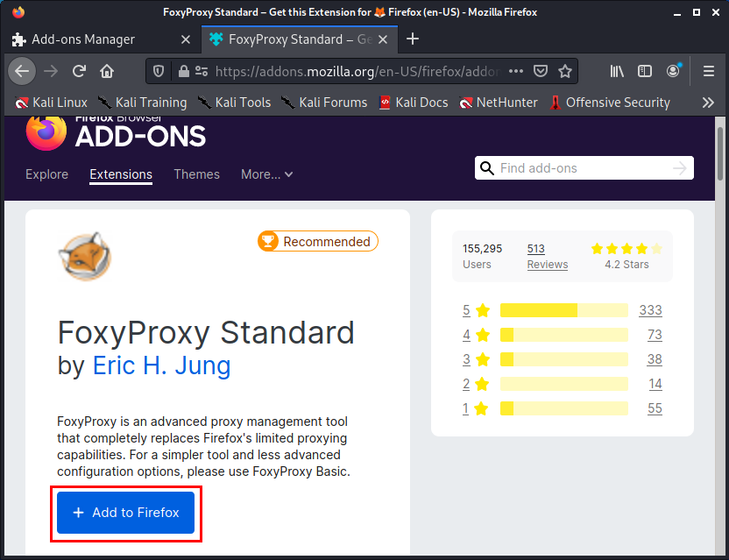This screenshot has height=560, width=729.
Task: Open the Explore section
Action: point(47,174)
